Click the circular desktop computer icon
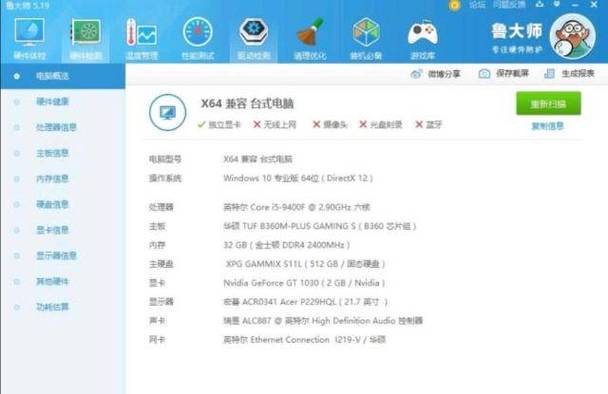608x394 pixels. 168,112
